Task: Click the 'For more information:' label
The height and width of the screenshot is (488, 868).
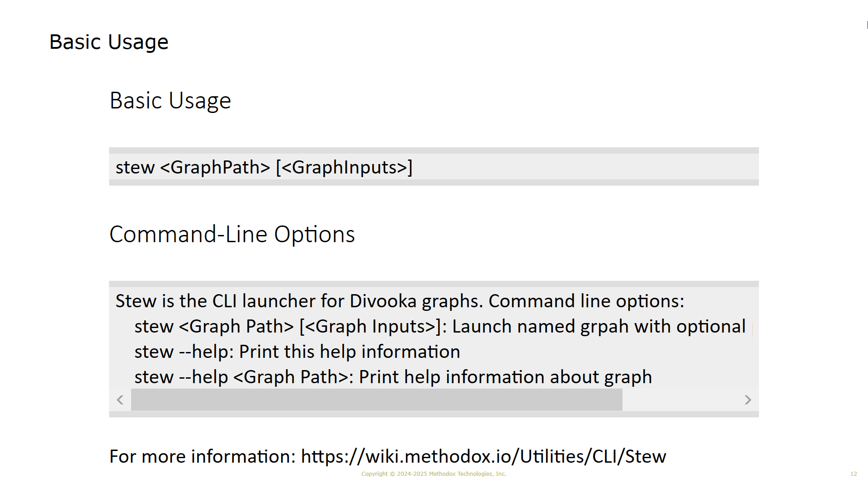Action: [x=203, y=456]
